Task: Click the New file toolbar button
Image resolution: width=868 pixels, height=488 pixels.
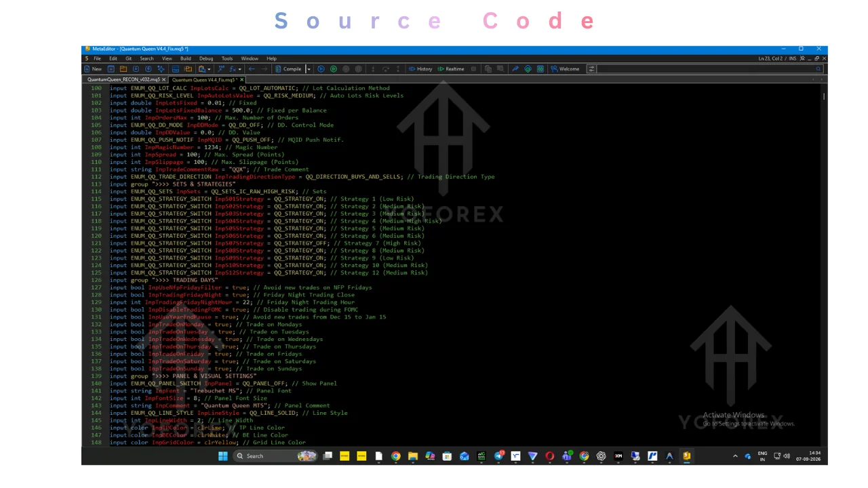Action: tap(92, 68)
